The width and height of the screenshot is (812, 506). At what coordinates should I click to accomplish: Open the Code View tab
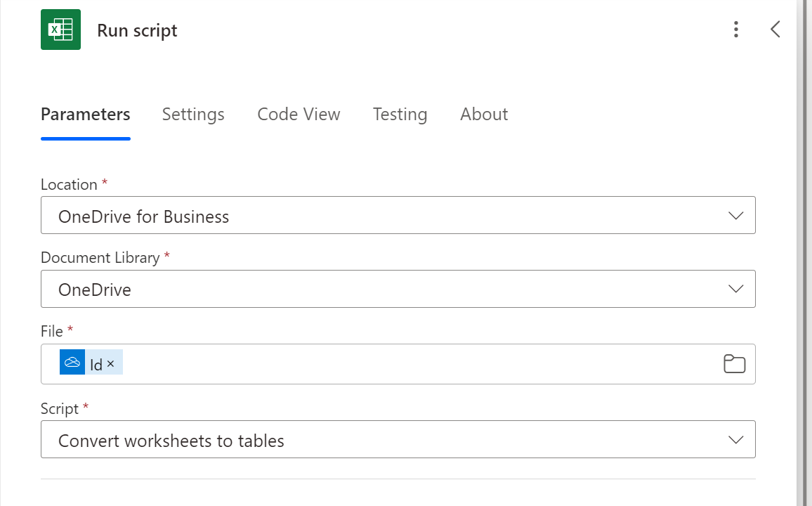pos(299,115)
